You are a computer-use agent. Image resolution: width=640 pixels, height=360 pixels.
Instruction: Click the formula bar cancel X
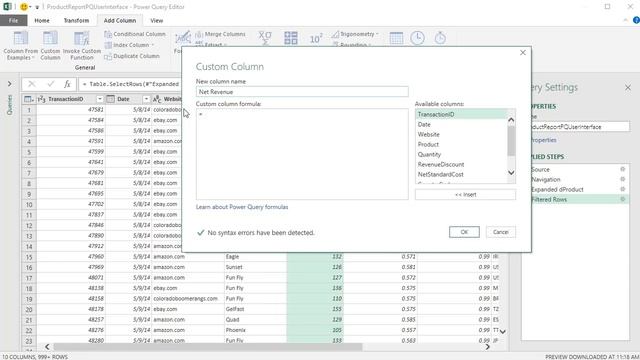31,84
